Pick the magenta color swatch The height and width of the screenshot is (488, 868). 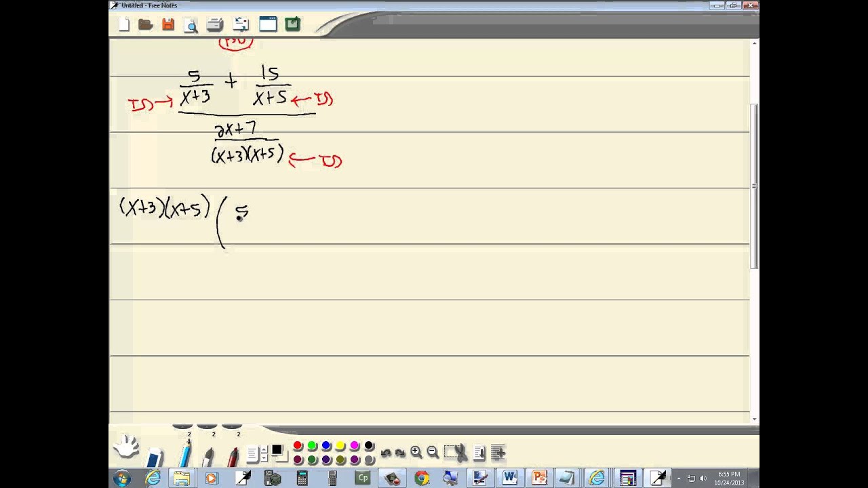355,445
